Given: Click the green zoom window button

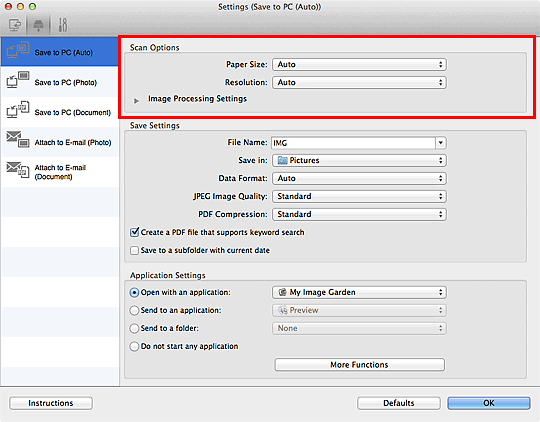Looking at the screenshot, I should click(x=32, y=7).
